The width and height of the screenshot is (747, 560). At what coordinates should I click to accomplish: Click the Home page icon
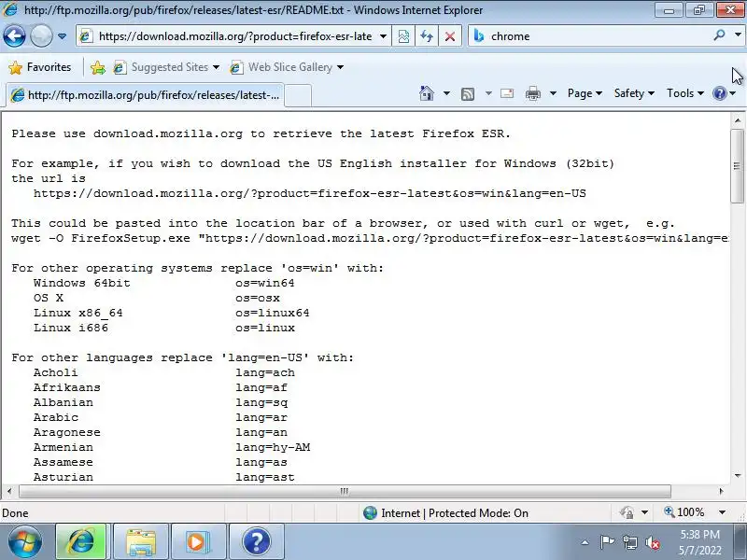click(x=427, y=92)
